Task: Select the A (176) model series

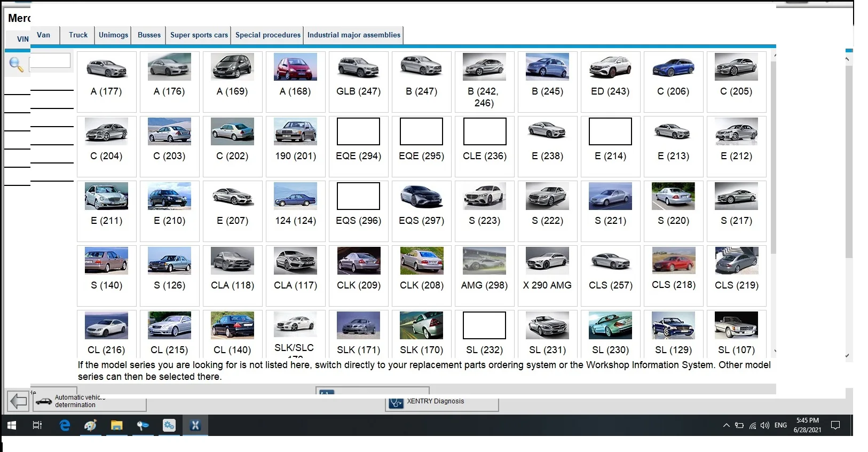Action: point(170,82)
